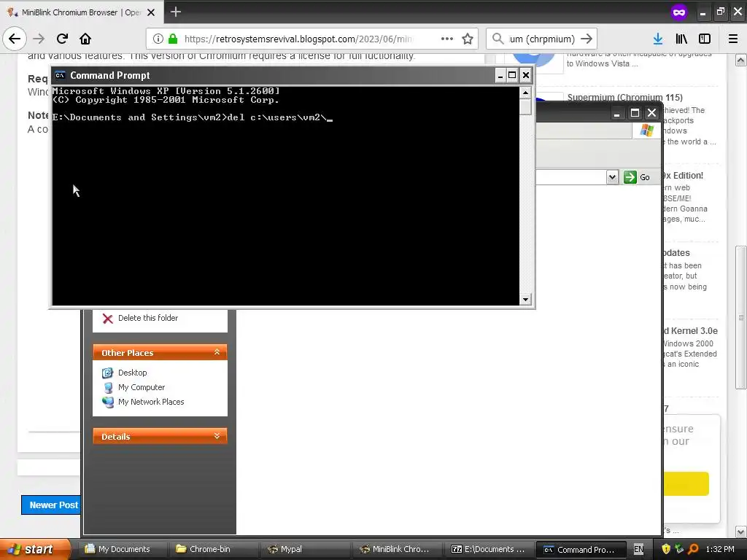Screen dimensions: 747x560
Task: Click the page scrollbar up arrow
Action: 741,60
